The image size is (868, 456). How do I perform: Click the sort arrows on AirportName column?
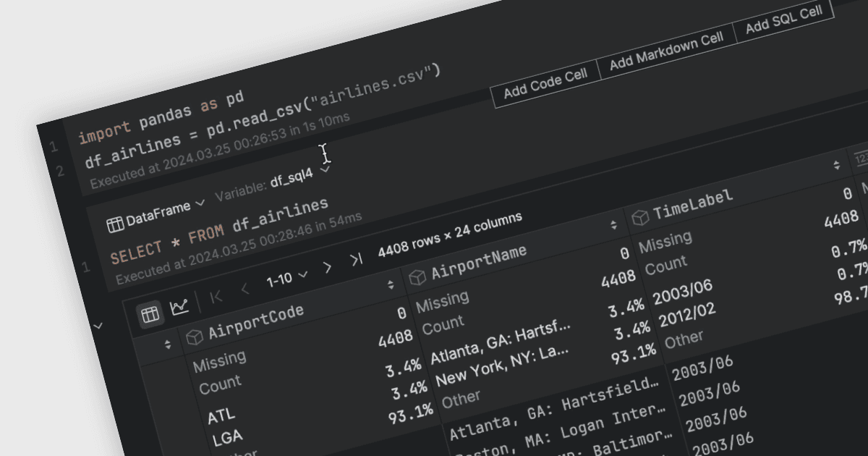613,225
